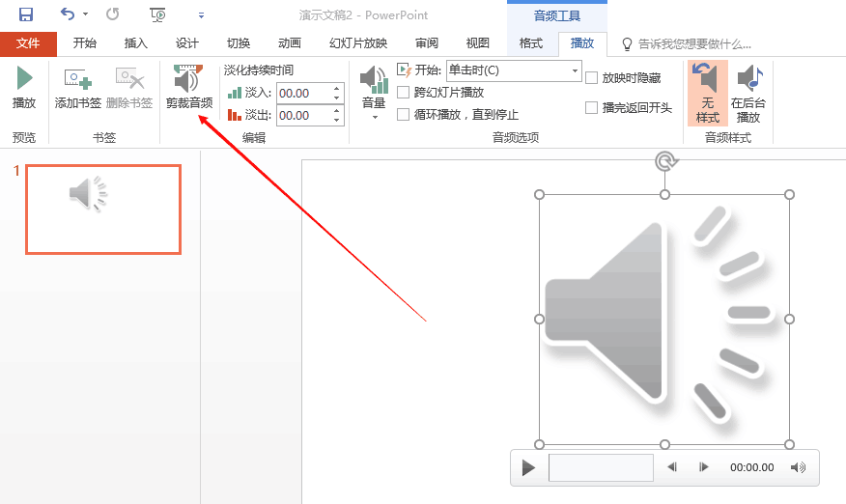Click the Save icon in quick access toolbar
Screen dimensions: 846x504
[25, 14]
